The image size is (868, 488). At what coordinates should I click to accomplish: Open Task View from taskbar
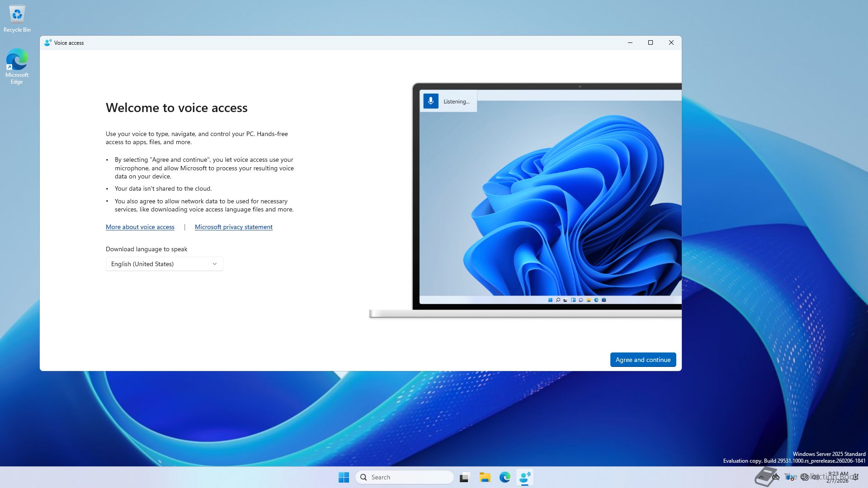tap(464, 477)
